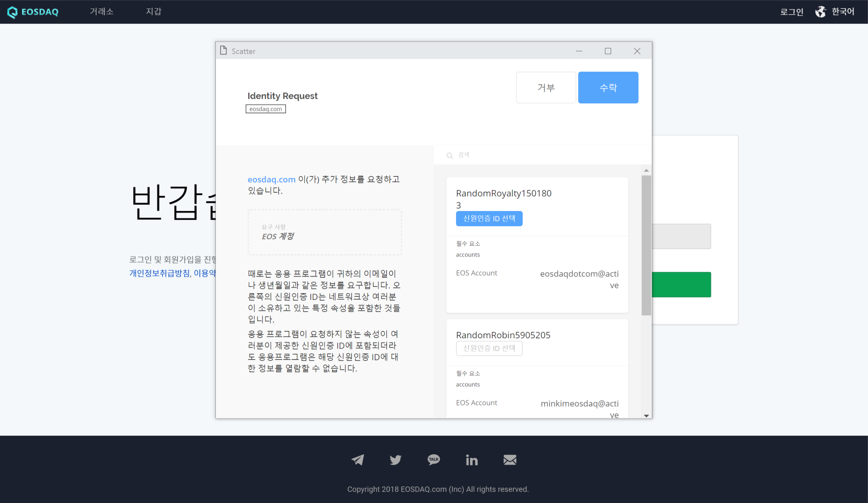This screenshot has width=868, height=503.
Task: Open the Telegram link in footer
Action: pyautogui.click(x=358, y=460)
